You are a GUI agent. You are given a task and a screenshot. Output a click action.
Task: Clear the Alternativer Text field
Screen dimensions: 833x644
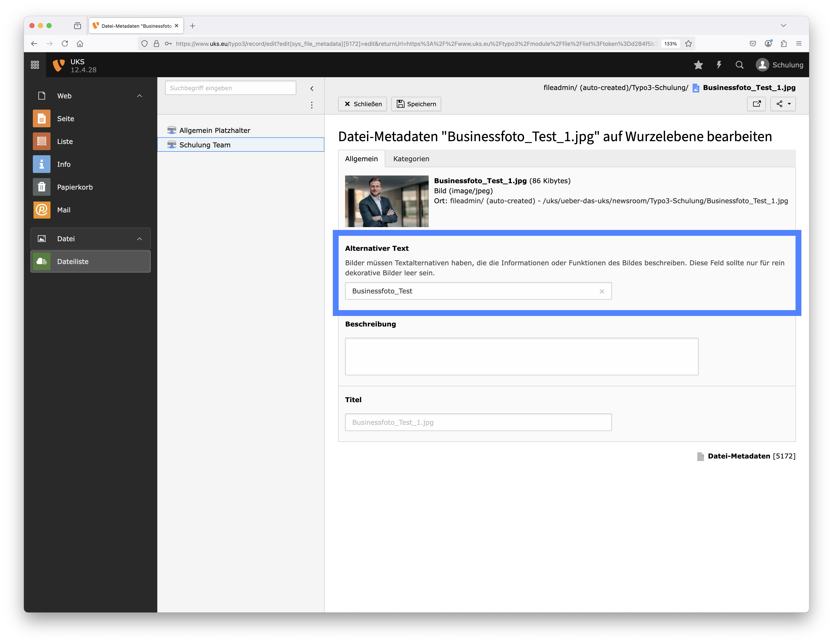click(602, 292)
